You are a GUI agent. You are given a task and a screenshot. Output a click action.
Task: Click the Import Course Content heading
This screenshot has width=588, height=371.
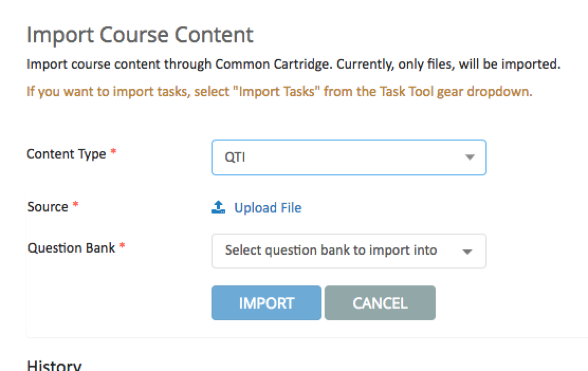click(x=140, y=35)
